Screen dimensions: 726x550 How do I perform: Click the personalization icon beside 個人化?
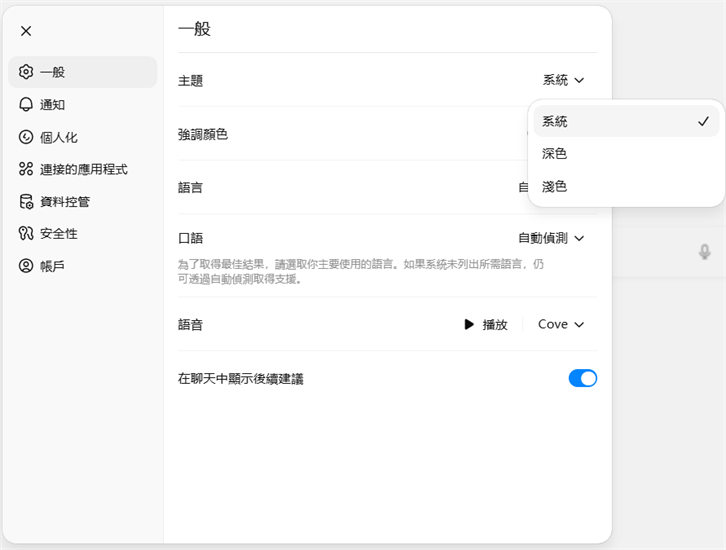click(x=26, y=137)
